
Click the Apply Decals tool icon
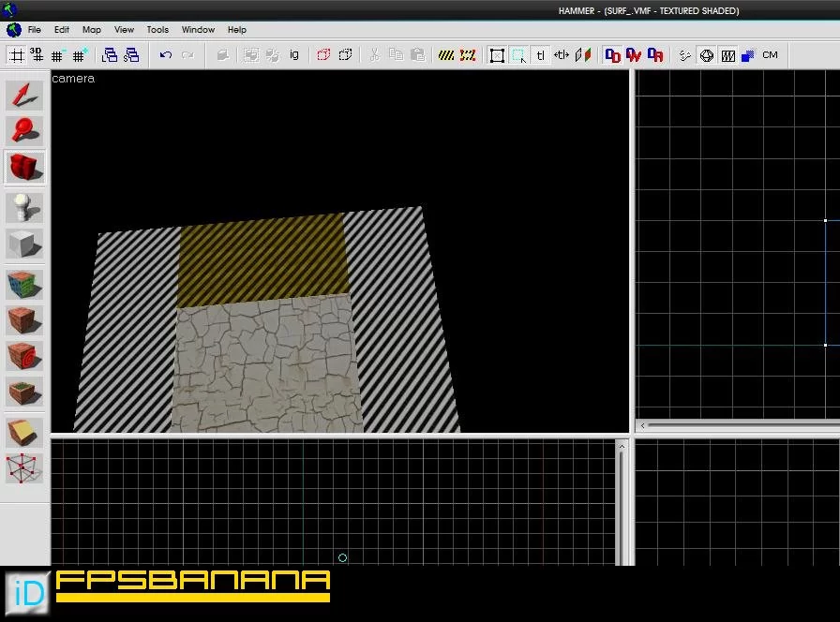(x=24, y=356)
